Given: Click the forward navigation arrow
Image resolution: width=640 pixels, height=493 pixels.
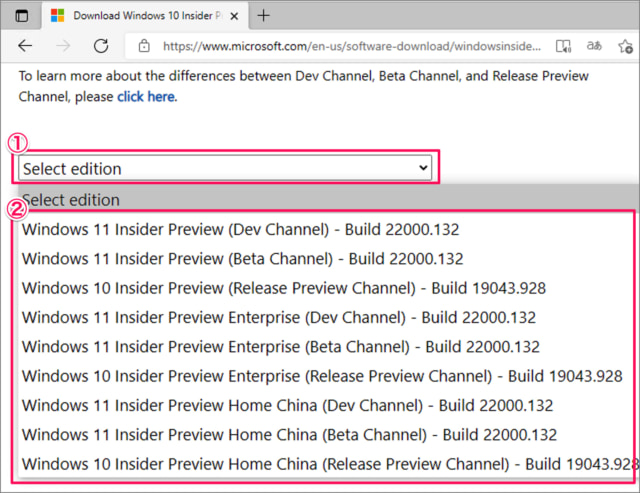Looking at the screenshot, I should click(63, 46).
